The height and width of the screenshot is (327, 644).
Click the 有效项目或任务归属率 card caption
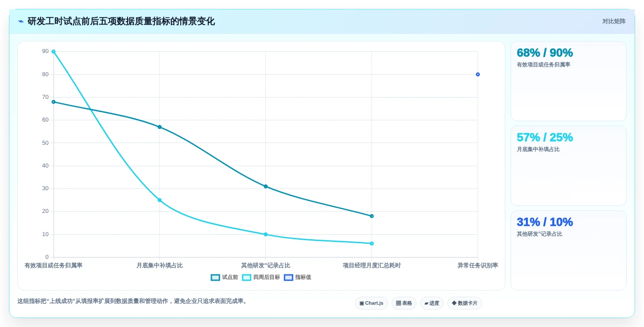coord(544,65)
